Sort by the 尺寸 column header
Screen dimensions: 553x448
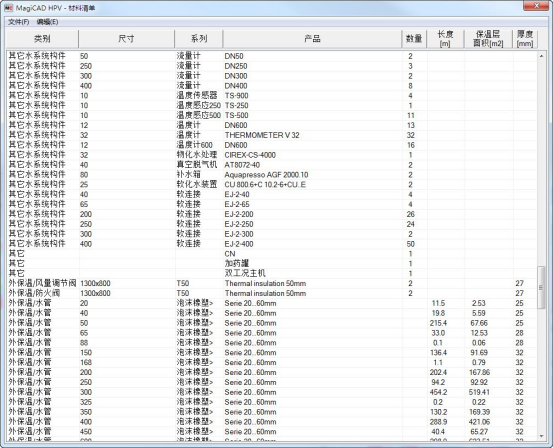pyautogui.click(x=126, y=39)
